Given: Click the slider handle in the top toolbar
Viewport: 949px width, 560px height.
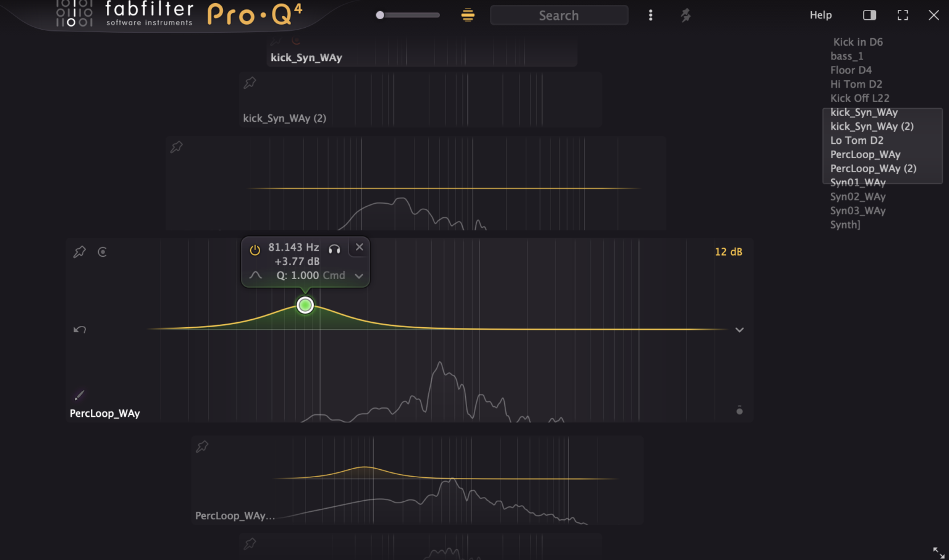Looking at the screenshot, I should tap(381, 14).
